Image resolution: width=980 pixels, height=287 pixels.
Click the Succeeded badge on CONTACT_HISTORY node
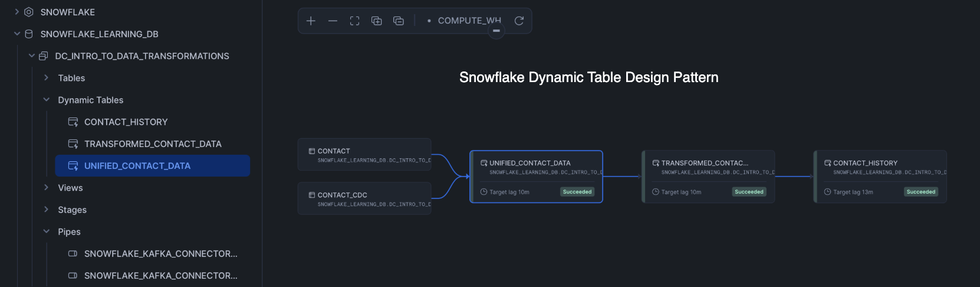tap(921, 192)
